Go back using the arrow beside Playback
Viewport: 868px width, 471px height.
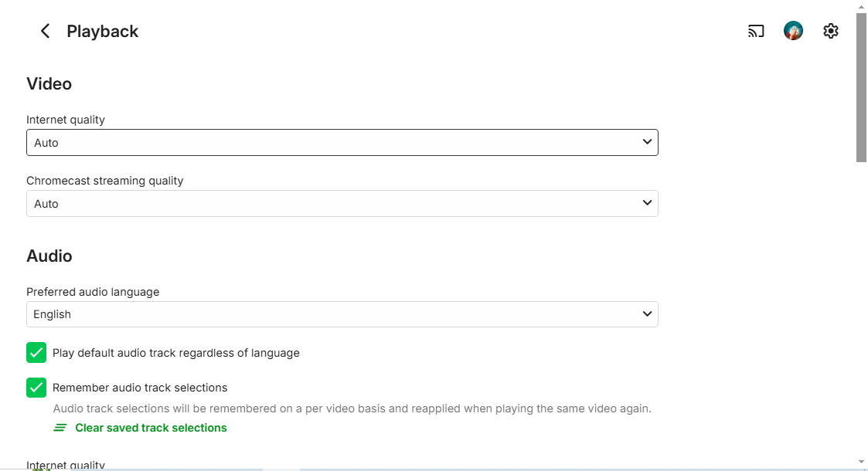point(45,31)
